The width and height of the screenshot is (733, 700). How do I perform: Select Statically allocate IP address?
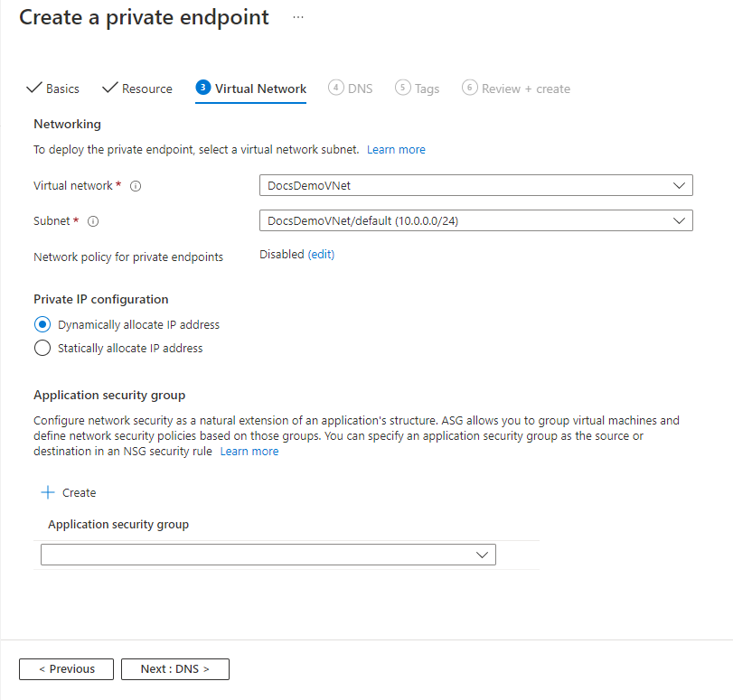[42, 347]
